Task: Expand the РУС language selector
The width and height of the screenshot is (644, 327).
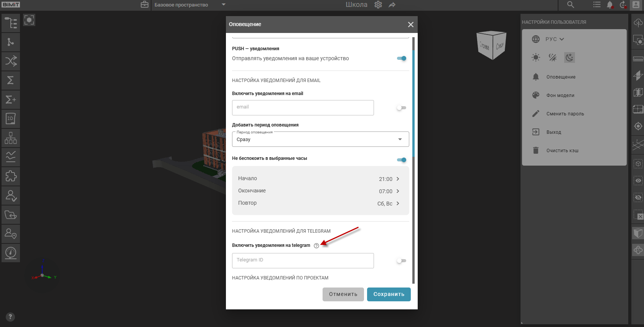Action: 554,39
